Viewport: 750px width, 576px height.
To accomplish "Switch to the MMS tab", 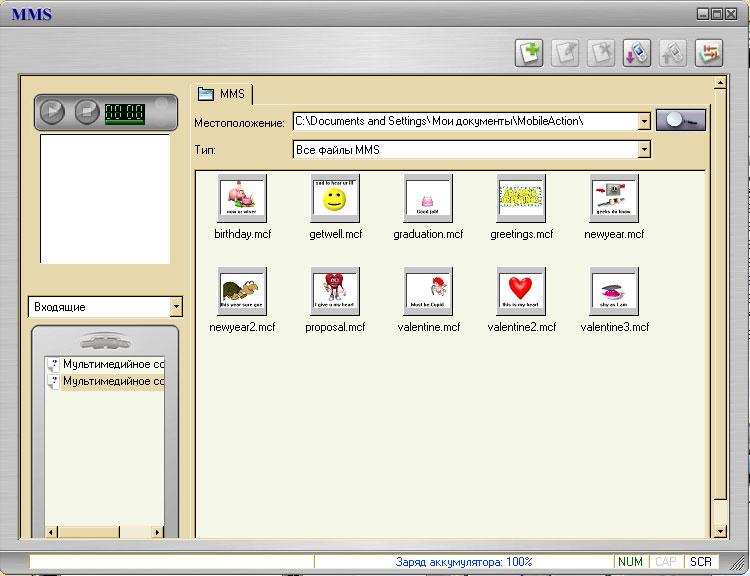I will click(x=222, y=95).
